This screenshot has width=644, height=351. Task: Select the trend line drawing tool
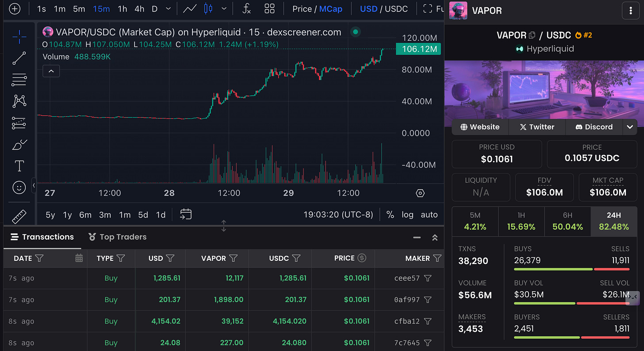pos(19,58)
